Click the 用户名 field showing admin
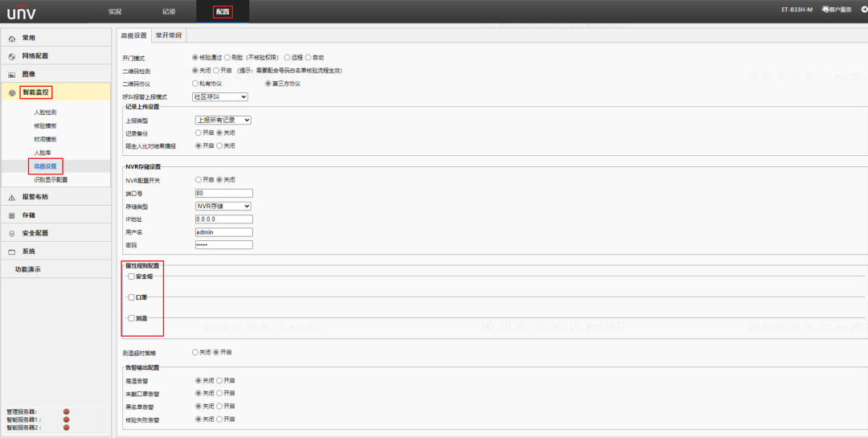The height and width of the screenshot is (438, 868). coord(223,232)
